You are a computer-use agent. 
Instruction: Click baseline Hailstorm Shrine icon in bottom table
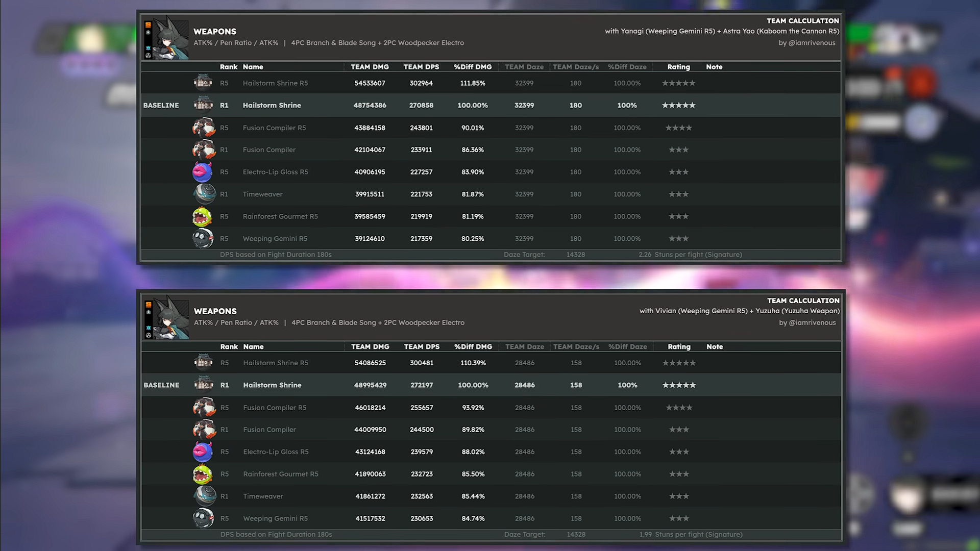point(204,385)
